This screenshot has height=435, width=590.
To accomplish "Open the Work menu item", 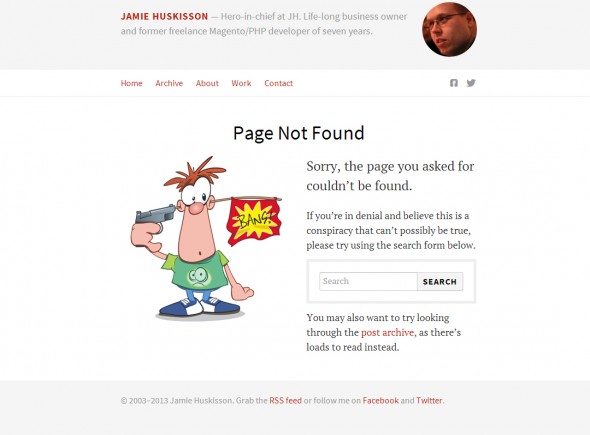I will click(241, 83).
